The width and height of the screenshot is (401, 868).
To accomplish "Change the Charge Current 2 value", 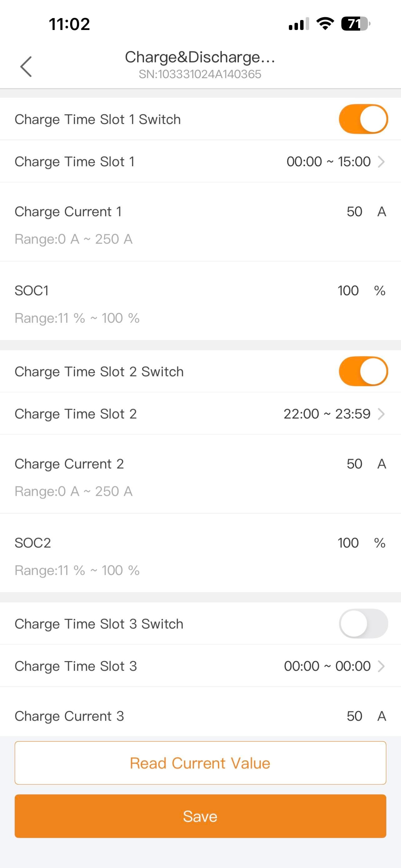I will pos(354,464).
